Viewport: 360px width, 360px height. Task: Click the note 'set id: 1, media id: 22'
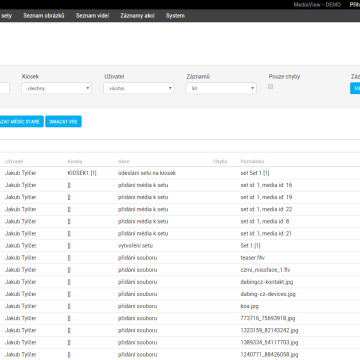[x=266, y=209]
